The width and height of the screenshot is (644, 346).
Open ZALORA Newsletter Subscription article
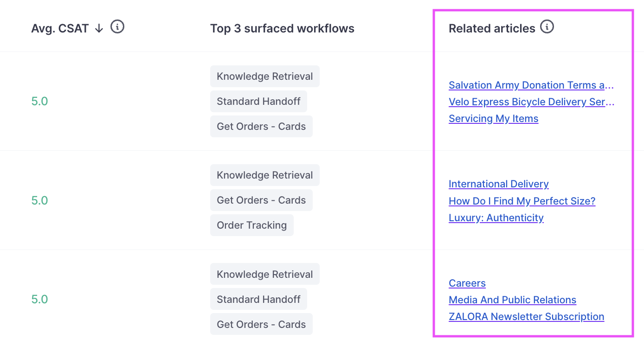[527, 316]
